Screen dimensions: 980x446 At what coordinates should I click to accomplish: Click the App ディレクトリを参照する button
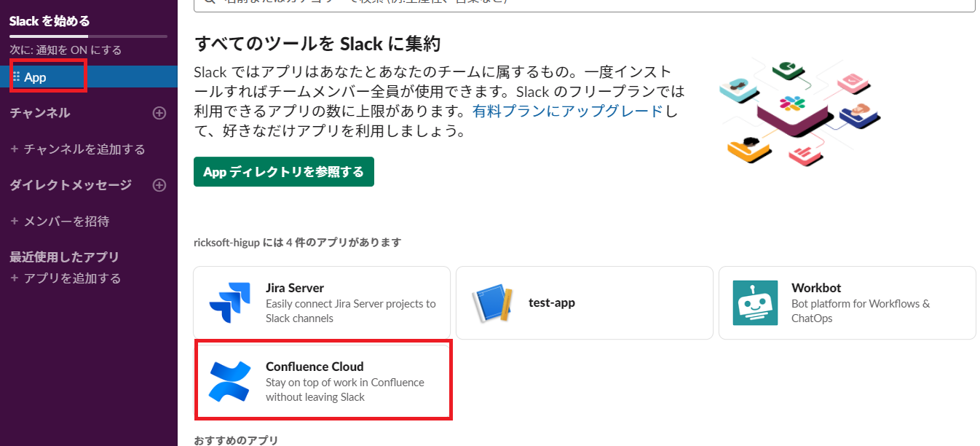tap(284, 172)
